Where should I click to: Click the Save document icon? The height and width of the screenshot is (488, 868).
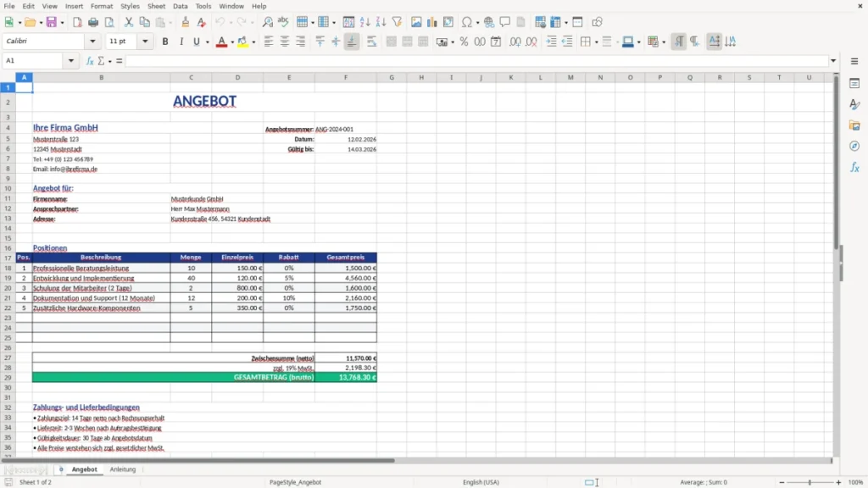coord(52,22)
